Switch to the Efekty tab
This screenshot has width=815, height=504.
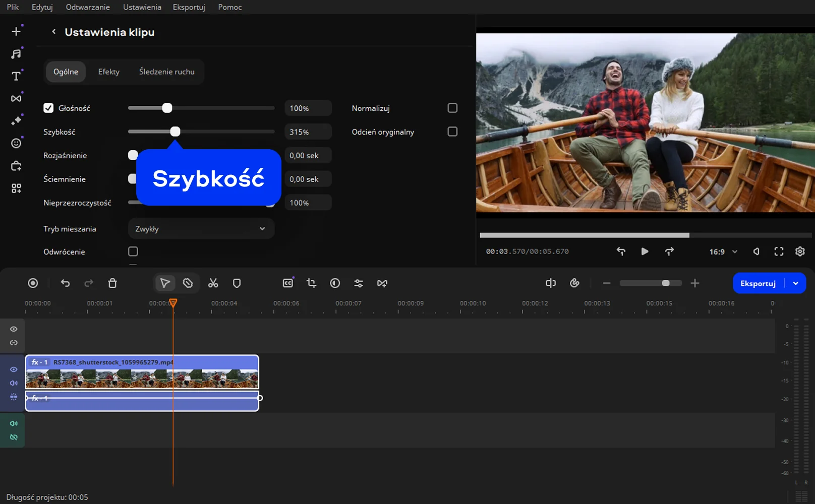[108, 72]
